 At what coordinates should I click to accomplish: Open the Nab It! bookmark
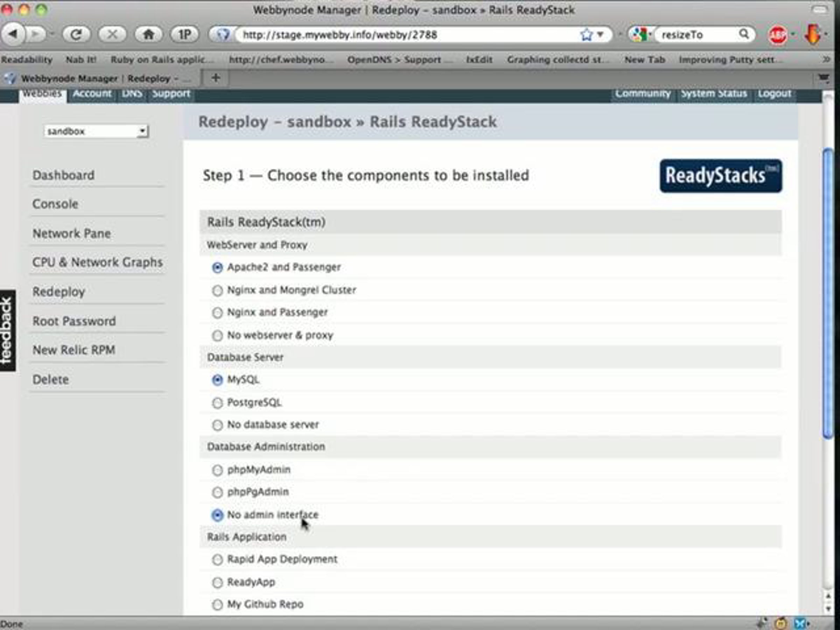[x=81, y=59]
